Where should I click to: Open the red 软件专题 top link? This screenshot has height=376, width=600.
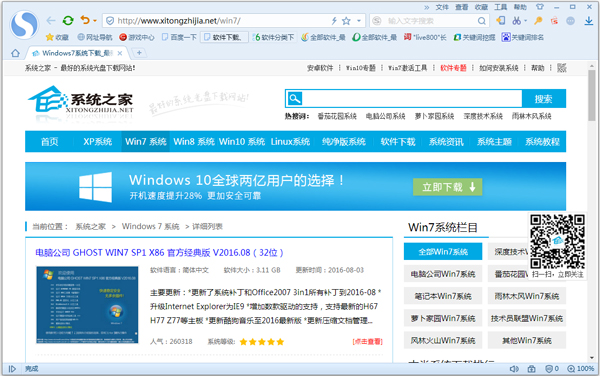point(453,68)
